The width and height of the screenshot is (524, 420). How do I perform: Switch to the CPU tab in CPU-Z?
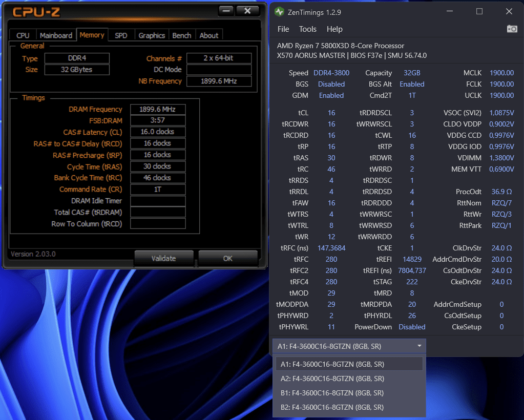(x=23, y=35)
